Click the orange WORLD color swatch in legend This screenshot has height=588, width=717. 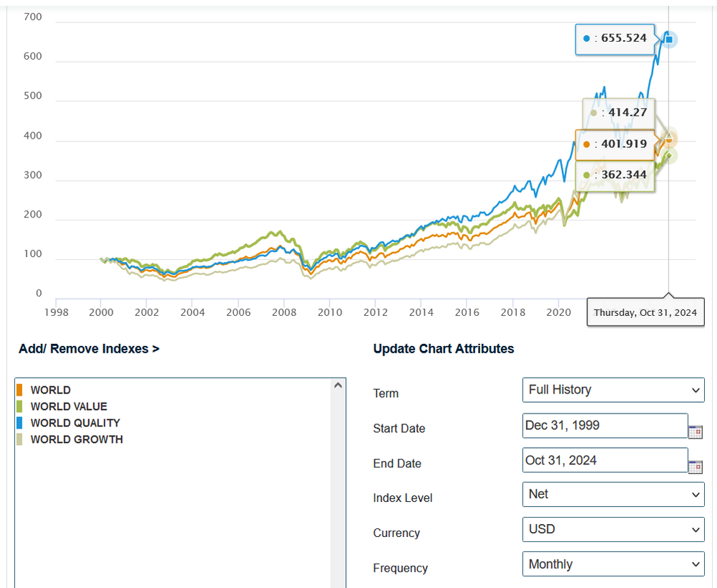[22, 390]
